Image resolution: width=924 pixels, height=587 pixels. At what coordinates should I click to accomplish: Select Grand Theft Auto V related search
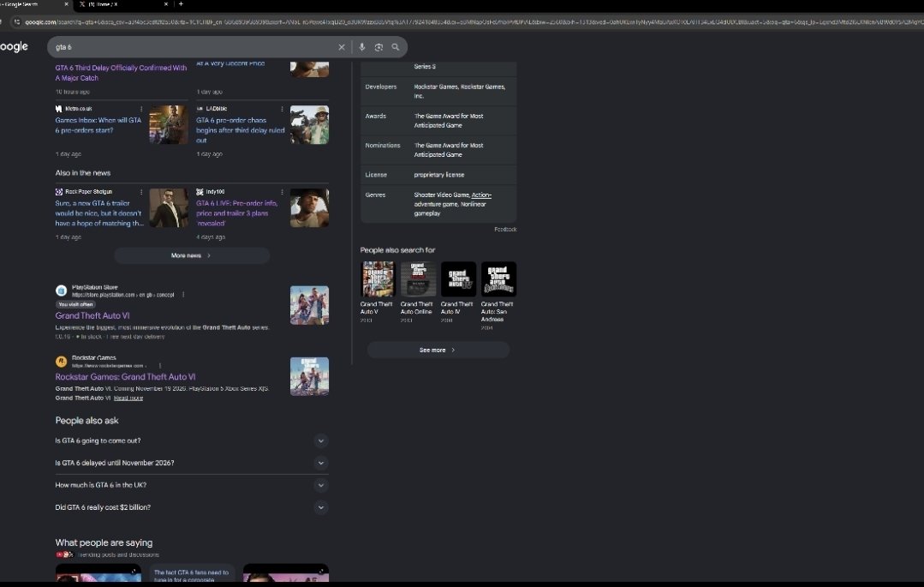pyautogui.click(x=377, y=292)
